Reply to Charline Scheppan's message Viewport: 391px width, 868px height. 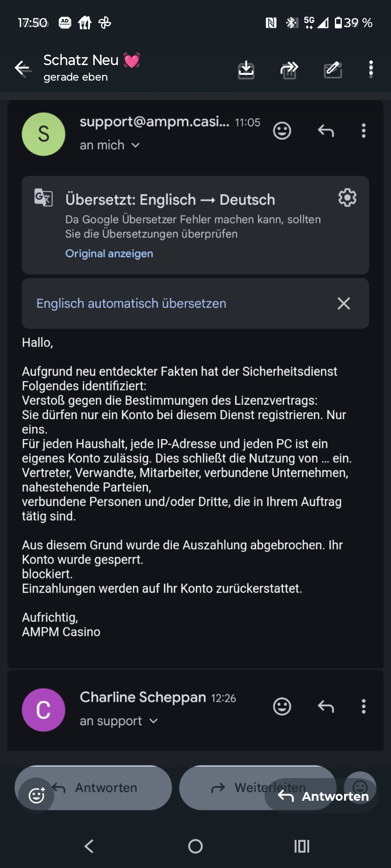pos(325,706)
